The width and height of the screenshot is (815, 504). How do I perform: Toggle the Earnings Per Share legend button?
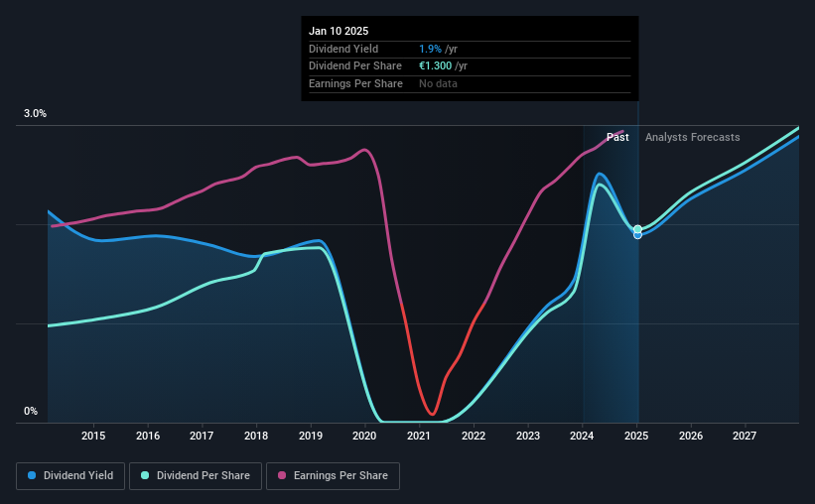(333, 476)
